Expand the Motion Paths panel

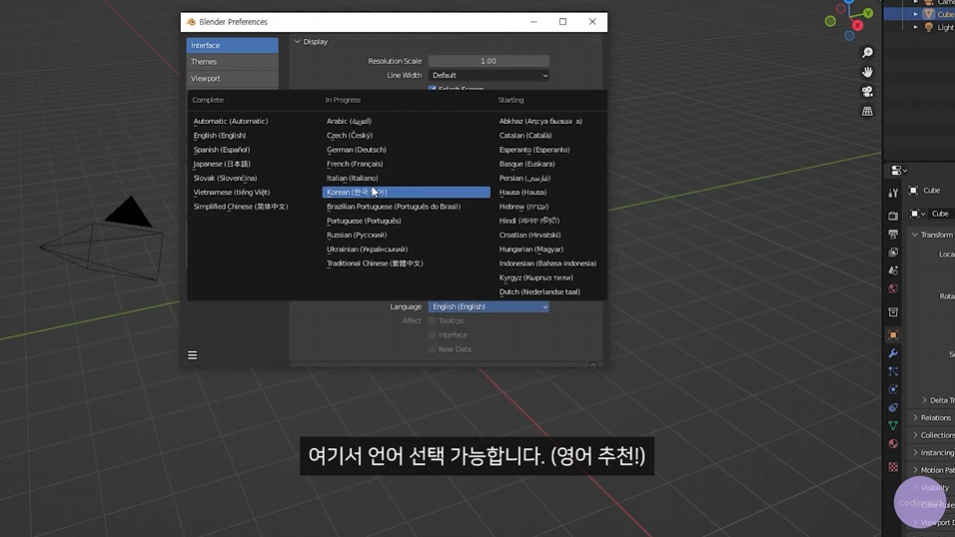click(915, 470)
